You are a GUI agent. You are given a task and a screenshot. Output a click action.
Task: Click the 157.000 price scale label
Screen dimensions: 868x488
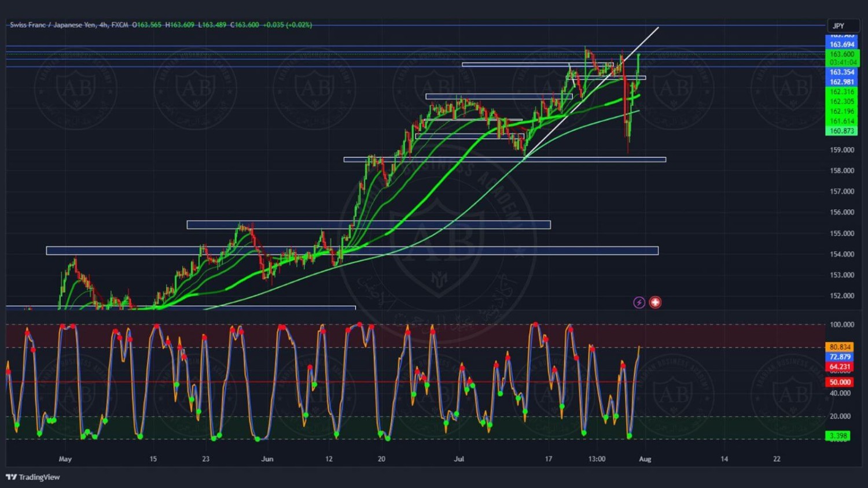click(x=842, y=191)
